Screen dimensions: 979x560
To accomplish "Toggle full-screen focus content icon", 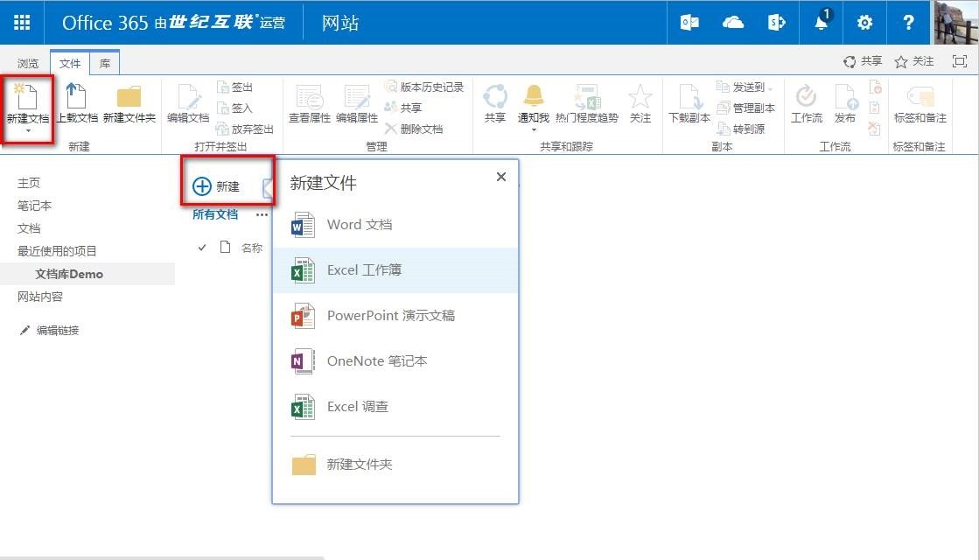I will click(x=959, y=61).
